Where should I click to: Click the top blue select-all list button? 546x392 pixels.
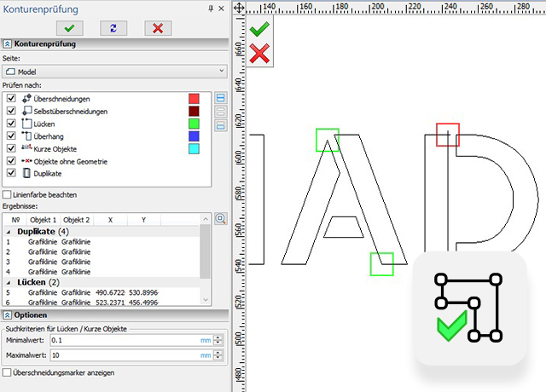coord(220,98)
